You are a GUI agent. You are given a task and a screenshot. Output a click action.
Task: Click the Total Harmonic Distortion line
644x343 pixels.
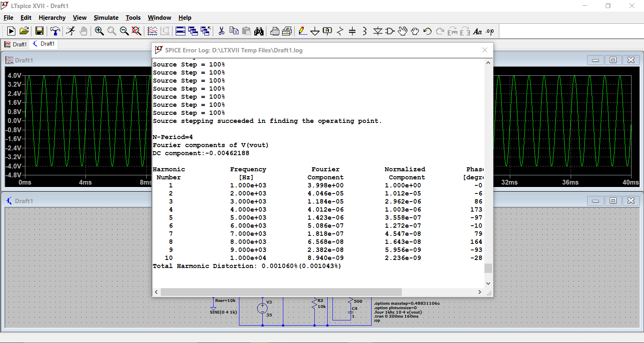pyautogui.click(x=247, y=266)
